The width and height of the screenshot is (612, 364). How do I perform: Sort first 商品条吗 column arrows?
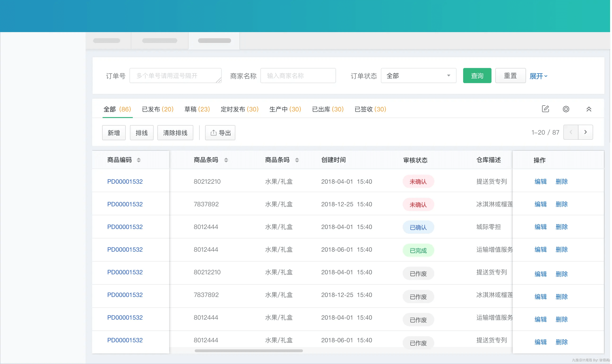(x=226, y=160)
